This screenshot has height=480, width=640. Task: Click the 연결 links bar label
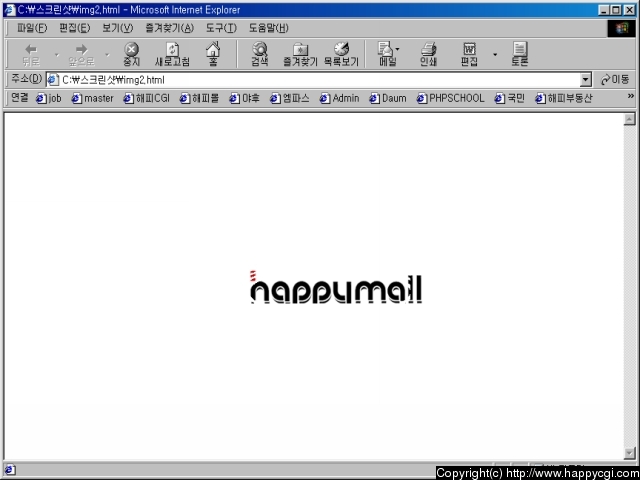pyautogui.click(x=20, y=97)
